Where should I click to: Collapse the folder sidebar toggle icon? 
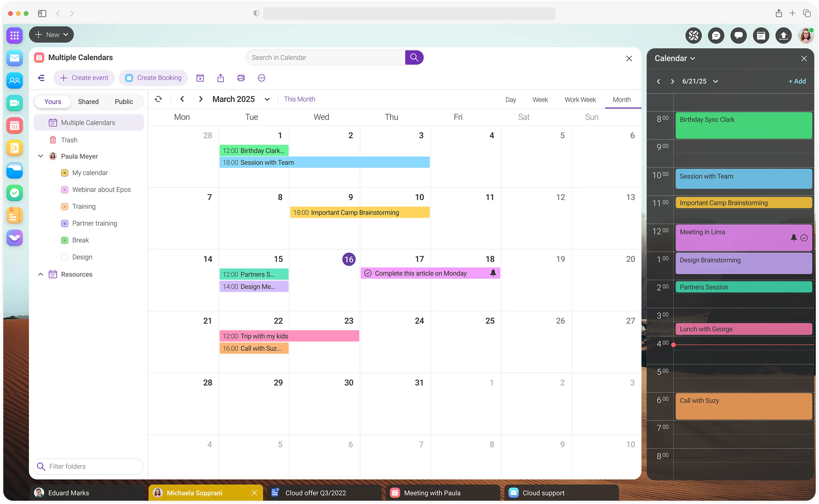click(x=41, y=78)
